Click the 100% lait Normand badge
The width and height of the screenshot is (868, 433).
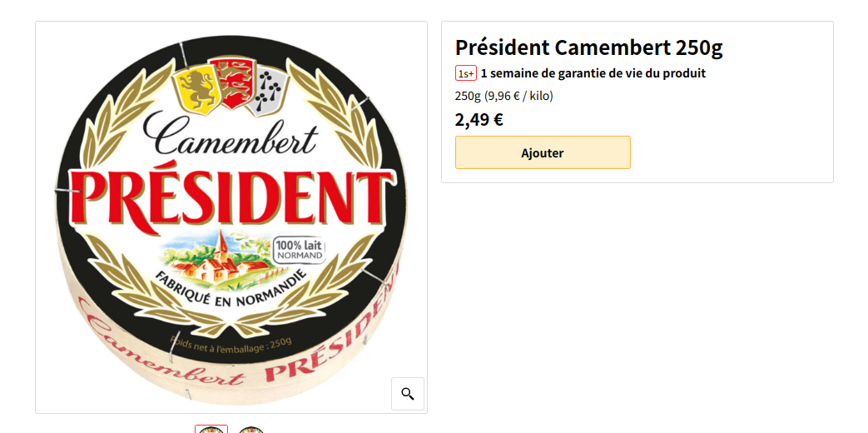click(300, 251)
